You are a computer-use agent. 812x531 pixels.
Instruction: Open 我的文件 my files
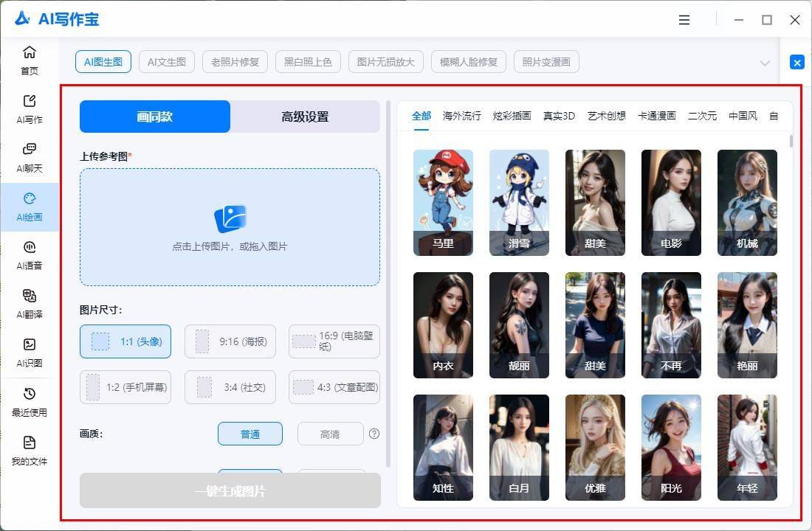coord(29,451)
